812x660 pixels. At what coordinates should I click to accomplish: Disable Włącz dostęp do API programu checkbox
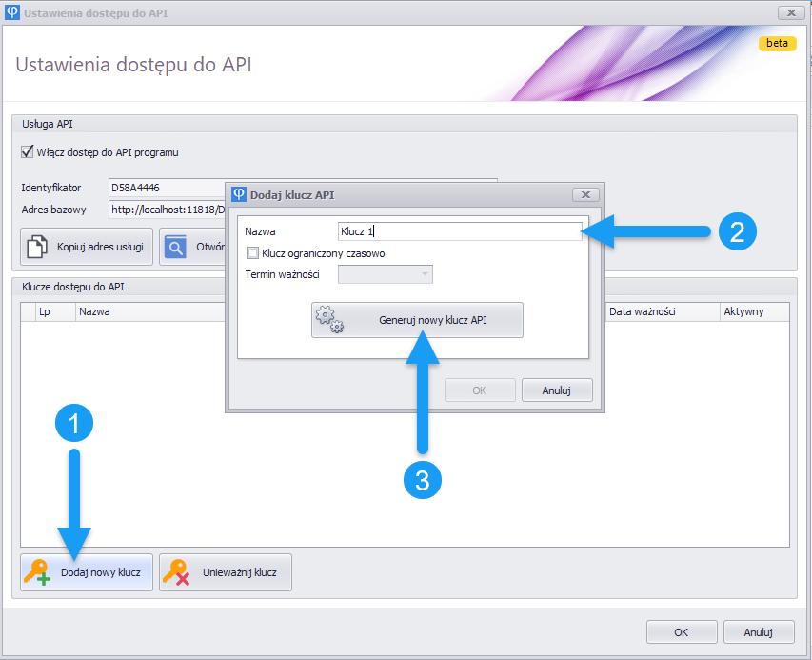27,151
